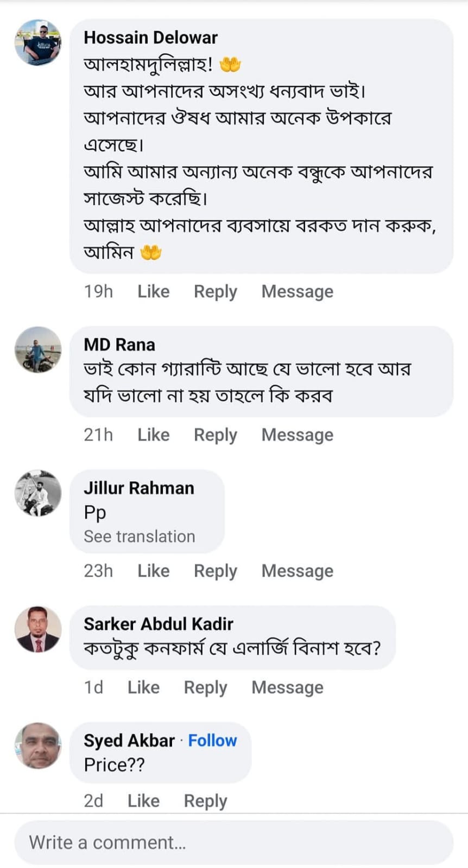Message Jillur Rahman
Image resolution: width=468 pixels, height=868 pixels.
297,571
